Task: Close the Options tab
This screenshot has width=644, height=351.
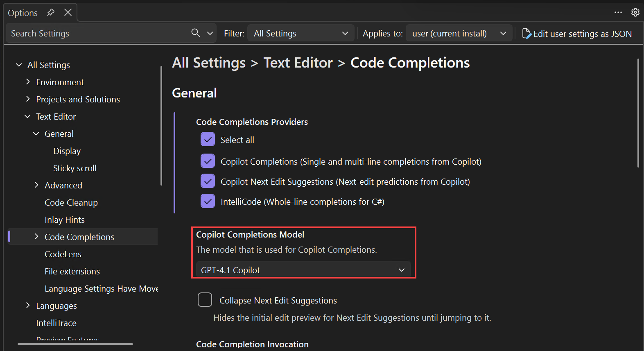Action: (x=68, y=13)
